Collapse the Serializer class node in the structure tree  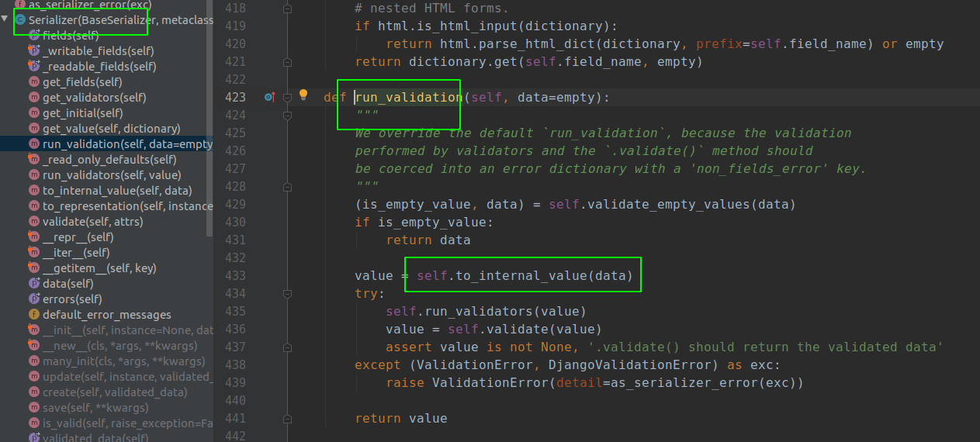(x=6, y=19)
